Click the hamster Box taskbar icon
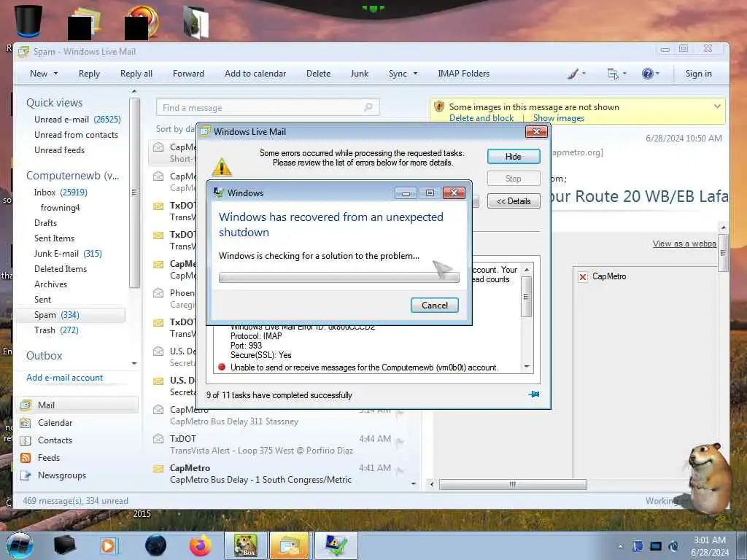Screen dimensions: 747x560 click(x=246, y=545)
